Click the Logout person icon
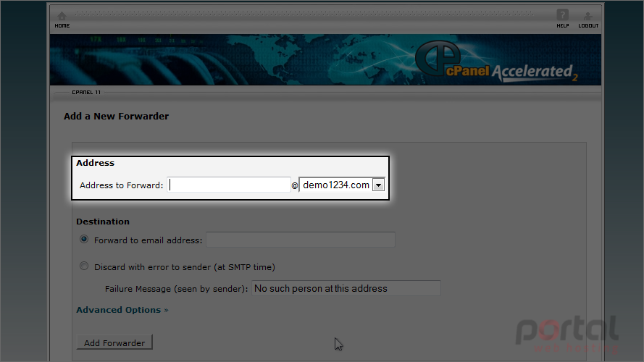This screenshot has width=644, height=362. (587, 16)
